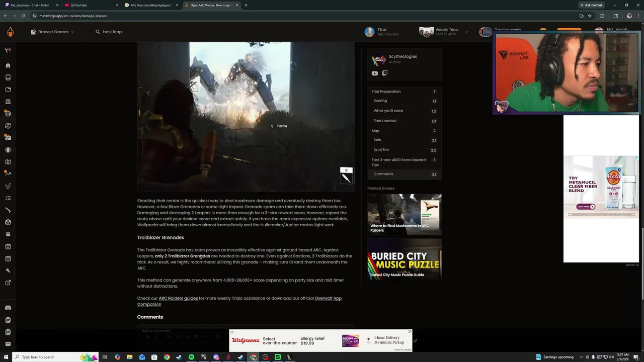This screenshot has height=362, width=644.
Task: Bookmark this page with star icon
Action: (x=590, y=16)
